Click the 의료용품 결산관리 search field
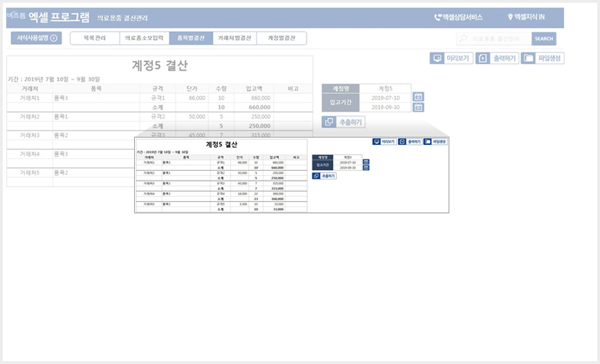Viewport: 600px width, 364px height. 494,39
